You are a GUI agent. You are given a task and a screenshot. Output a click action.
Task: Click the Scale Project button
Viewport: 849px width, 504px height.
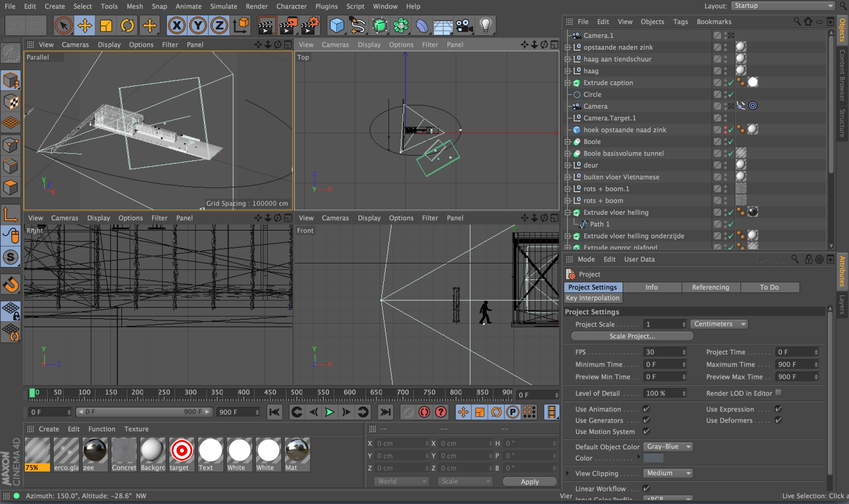click(632, 336)
